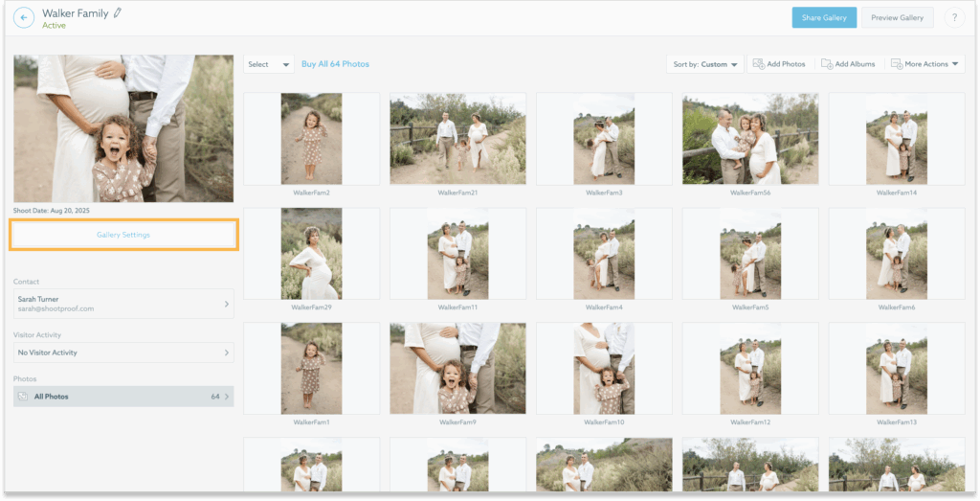
Task: Click the WalkerFam29 filename label
Action: pyautogui.click(x=311, y=307)
